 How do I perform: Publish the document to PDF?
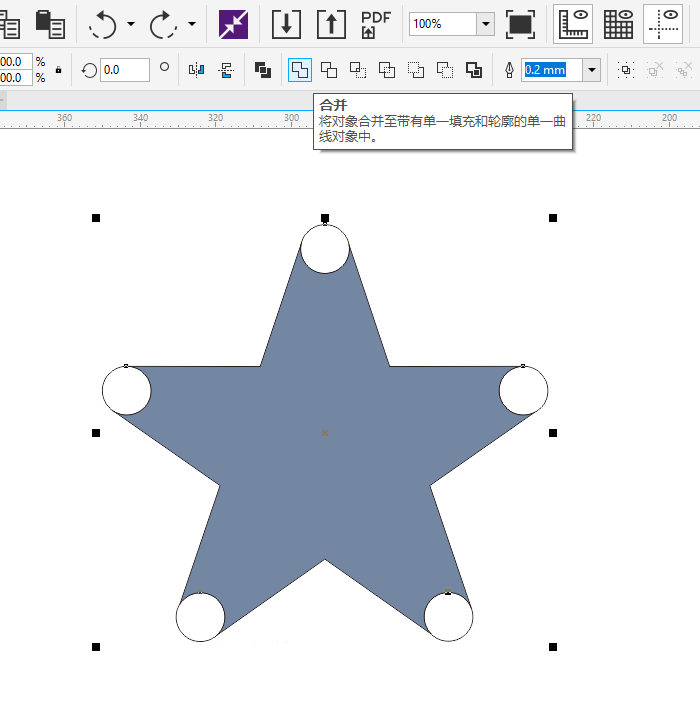[375, 23]
